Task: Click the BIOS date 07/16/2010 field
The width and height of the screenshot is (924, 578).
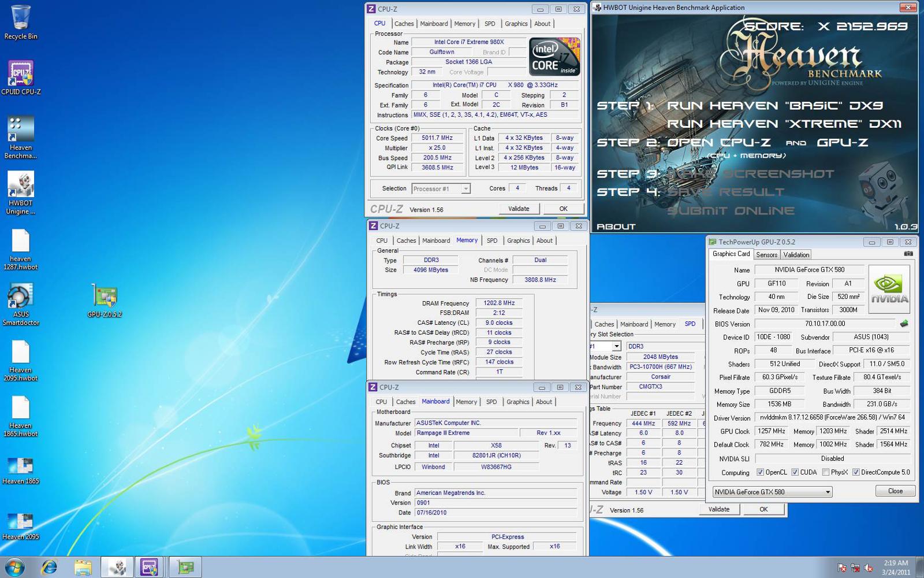Action: pos(495,513)
